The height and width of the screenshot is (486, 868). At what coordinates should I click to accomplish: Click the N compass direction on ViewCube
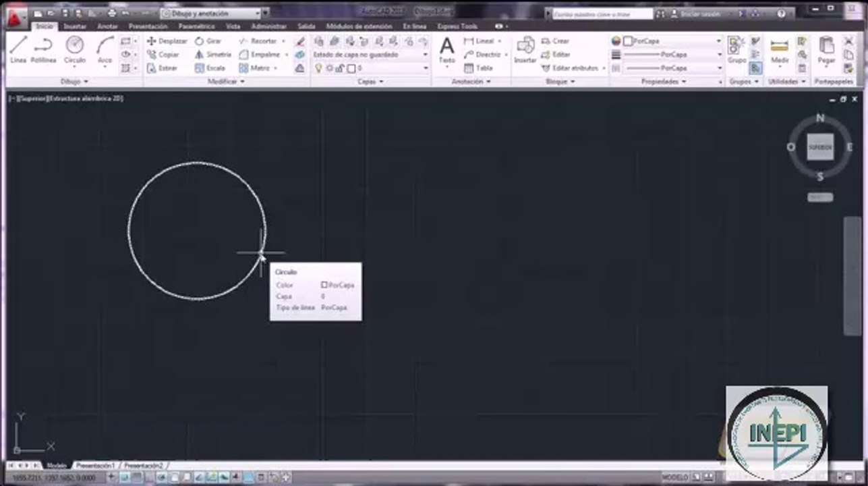point(820,118)
